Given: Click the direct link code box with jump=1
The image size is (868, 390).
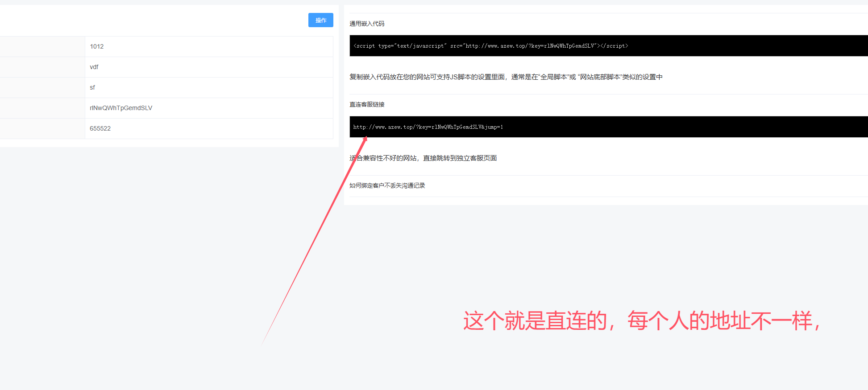Looking at the screenshot, I should click(x=609, y=127).
